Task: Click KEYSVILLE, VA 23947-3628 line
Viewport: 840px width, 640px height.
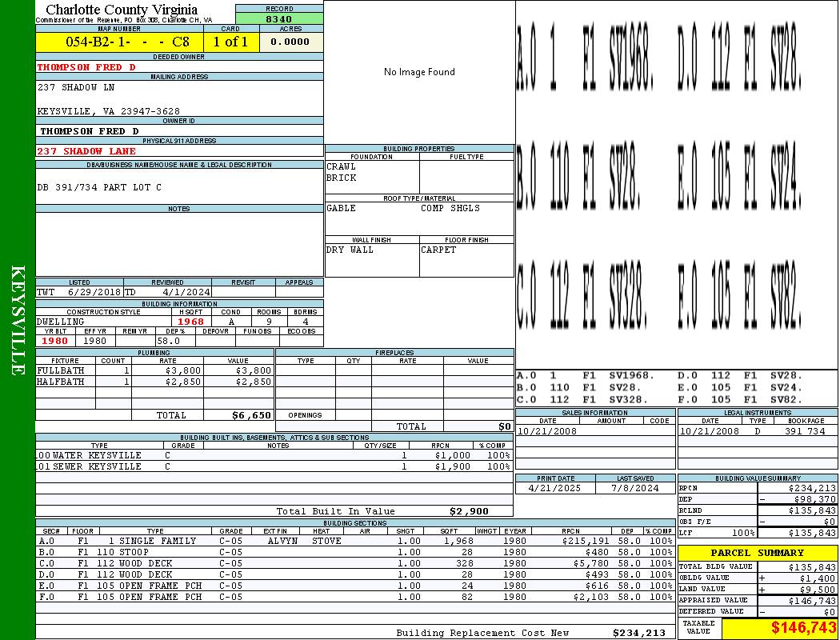Action: [x=108, y=111]
